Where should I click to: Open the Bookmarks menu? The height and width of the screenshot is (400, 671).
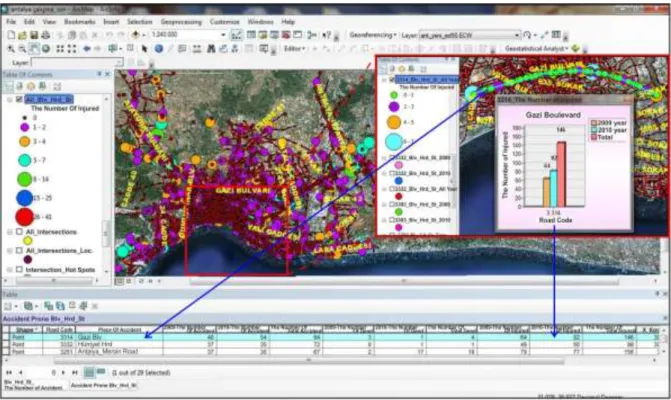tap(80, 21)
